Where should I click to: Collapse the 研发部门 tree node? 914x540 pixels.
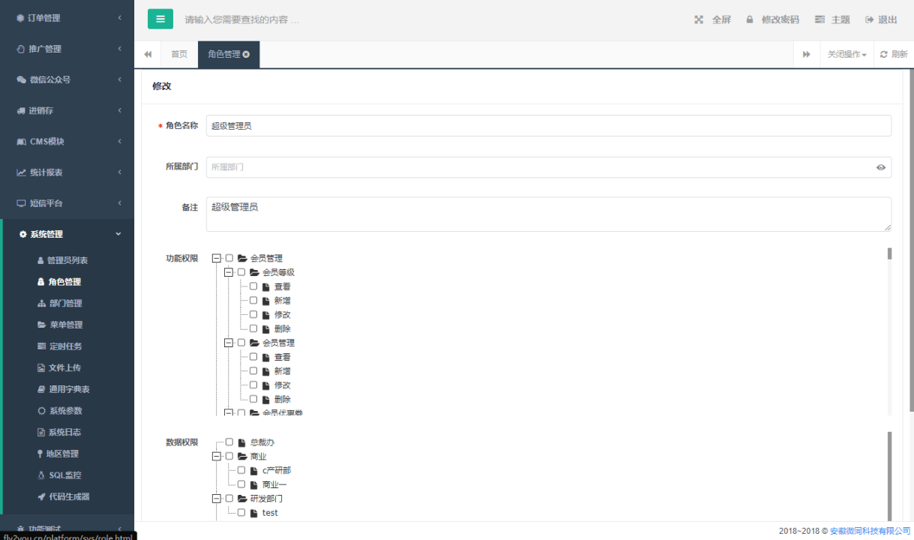coord(217,499)
